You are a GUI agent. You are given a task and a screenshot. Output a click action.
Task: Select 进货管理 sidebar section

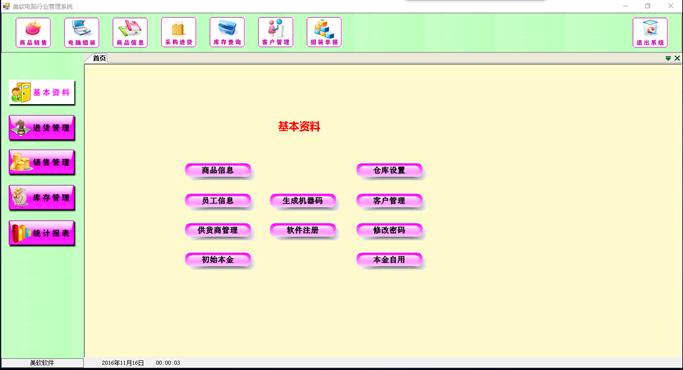pyautogui.click(x=42, y=128)
